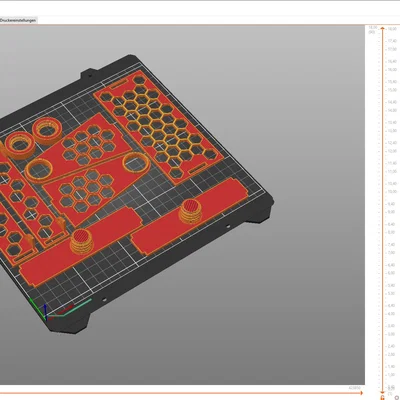The image size is (400, 400).
Task: Select the threaded knob on the left flat bar
Action: point(82,241)
